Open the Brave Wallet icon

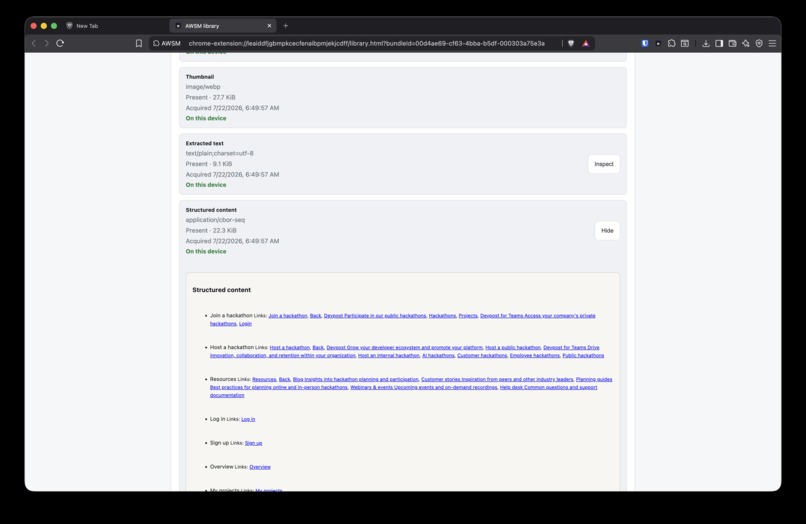(x=732, y=43)
